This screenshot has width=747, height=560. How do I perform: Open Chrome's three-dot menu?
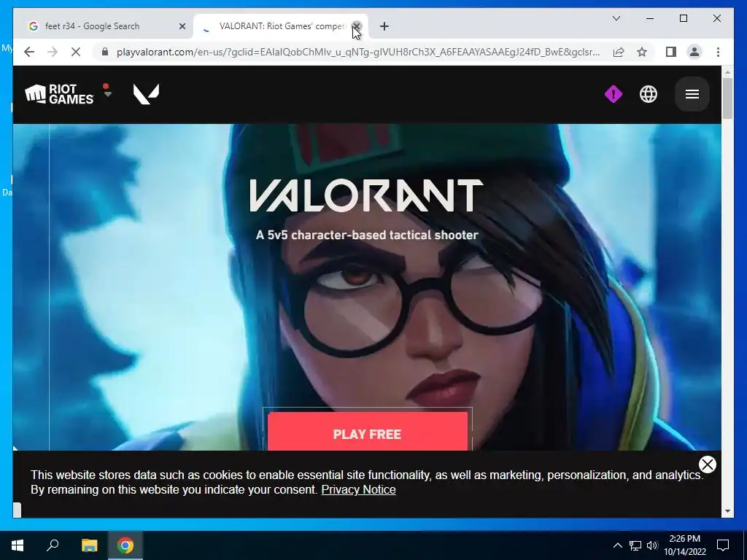point(718,52)
